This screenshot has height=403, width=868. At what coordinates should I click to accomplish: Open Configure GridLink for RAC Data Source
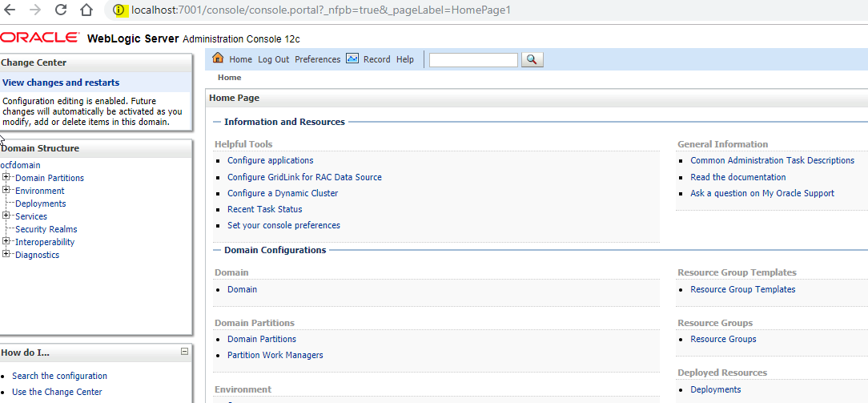304,177
